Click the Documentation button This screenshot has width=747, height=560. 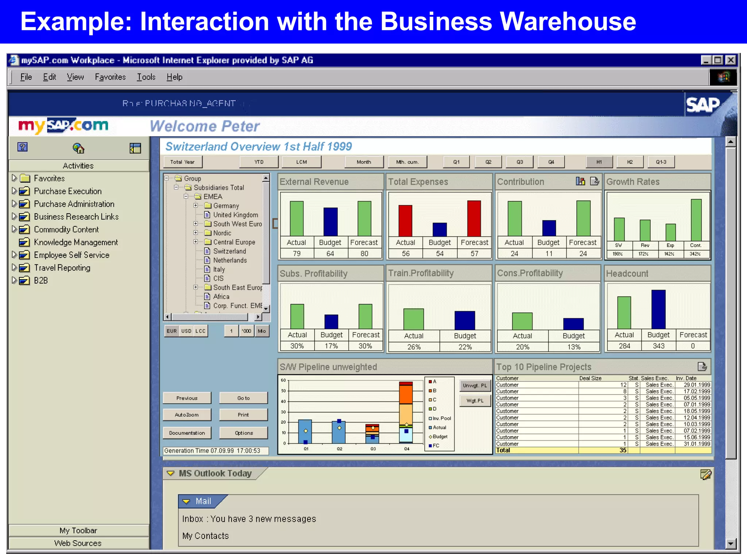click(x=187, y=433)
